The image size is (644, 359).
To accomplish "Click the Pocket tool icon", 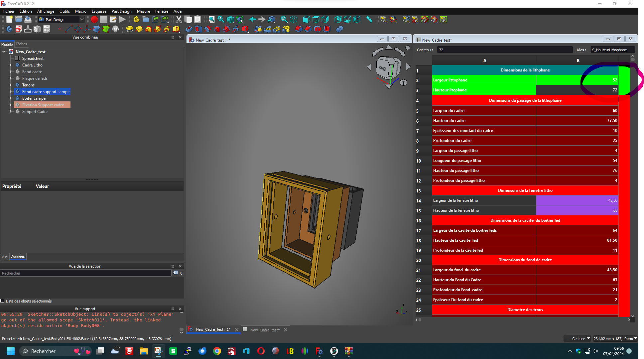I will click(189, 29).
